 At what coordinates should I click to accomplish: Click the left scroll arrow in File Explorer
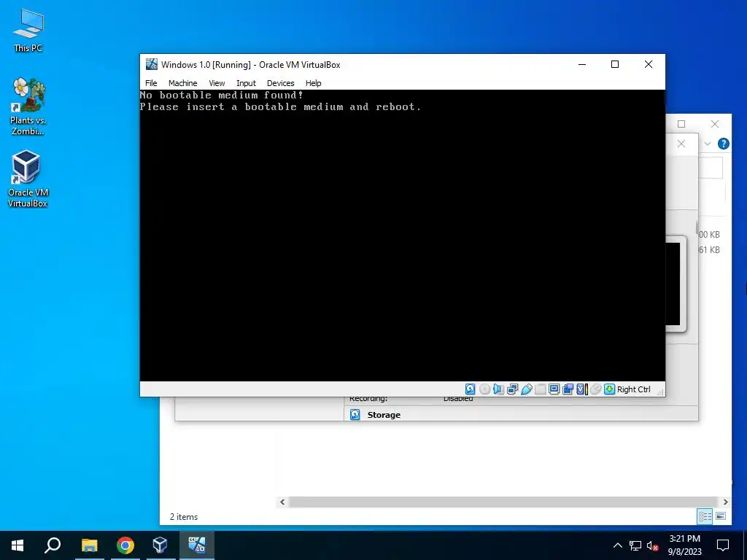click(x=282, y=502)
